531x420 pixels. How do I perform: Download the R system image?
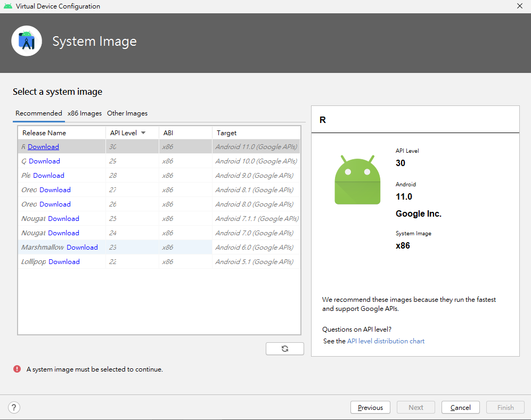point(44,147)
